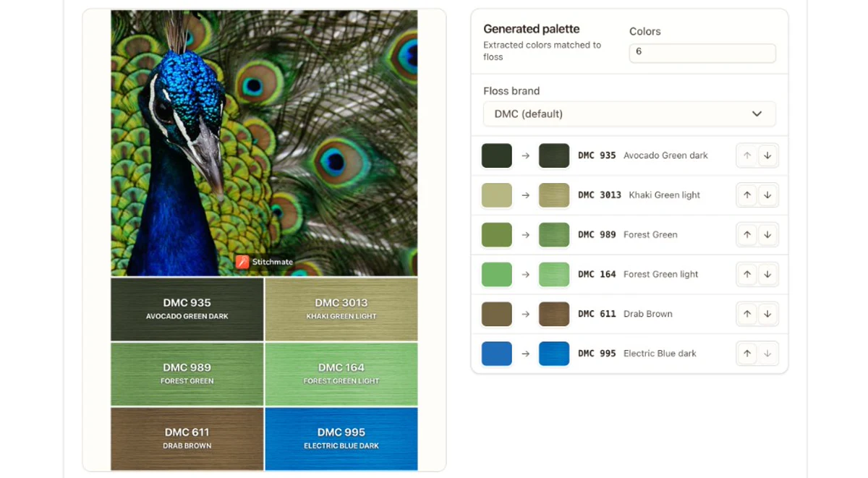The image size is (868, 478).
Task: Click the DMC 164 Forest Green Light preview tile
Action: point(341,374)
